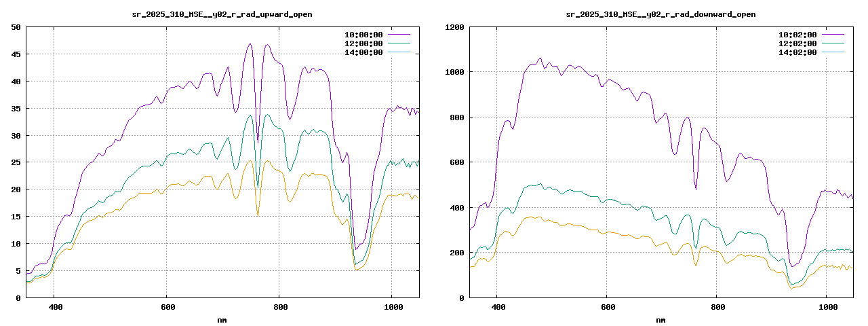Viewport: 868px width, 326px height.
Task: Click the 1000 x-axis tick on left chart
Action: point(391,307)
